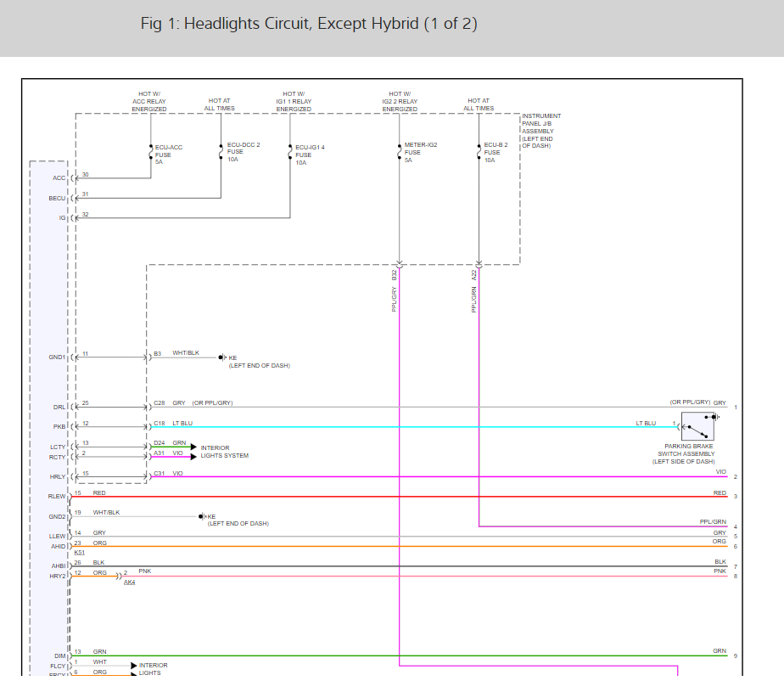Click 'INTERIOR LIGHTS SYSTEM' label

225,452
